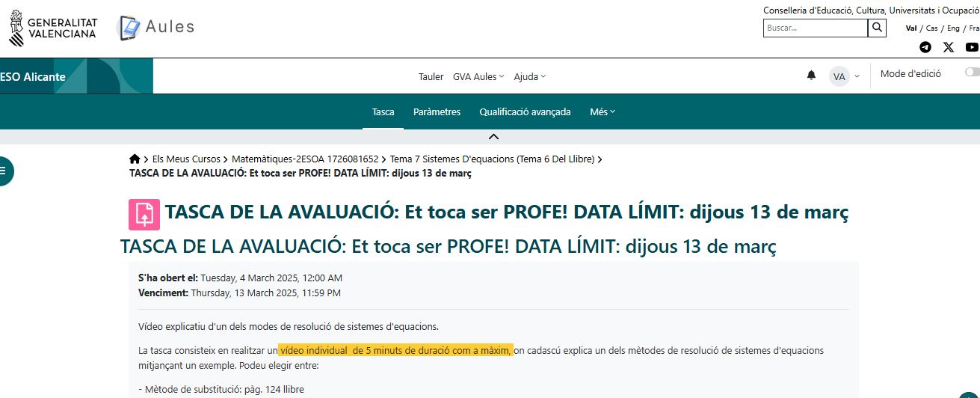
Task: Open the VA user menu
Action: (x=845, y=76)
